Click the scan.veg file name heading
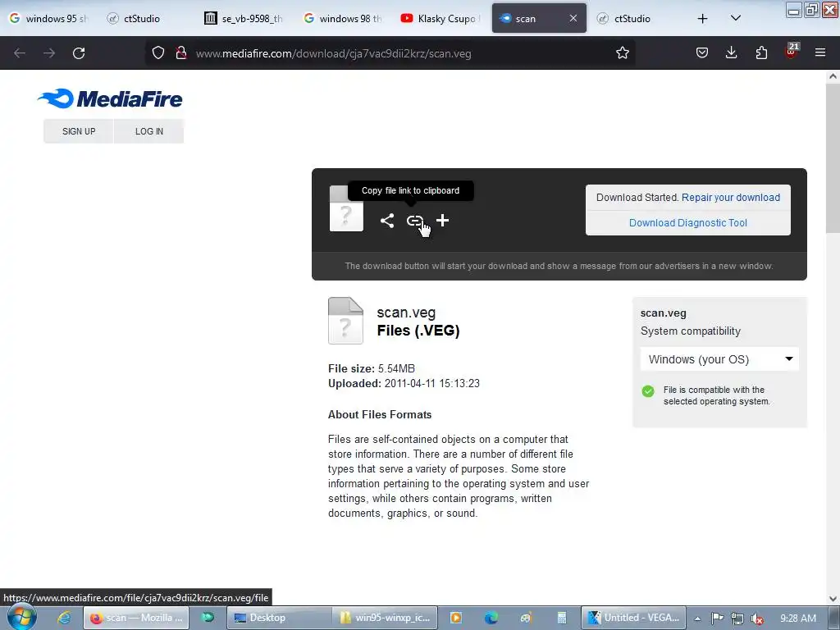Image resolution: width=840 pixels, height=630 pixels. coord(406,313)
